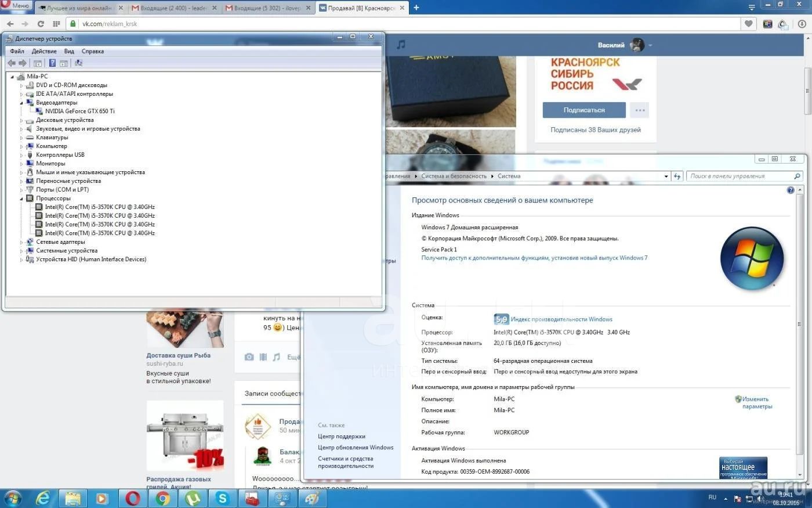This screenshot has width=812, height=508.
Task: Click the Подписаться button on VK
Action: click(584, 110)
